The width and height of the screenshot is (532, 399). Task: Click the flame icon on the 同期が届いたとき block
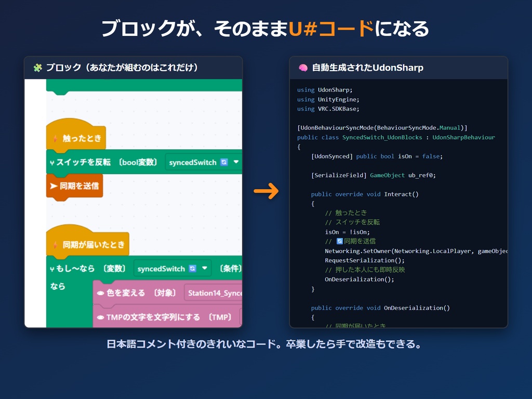(55, 245)
